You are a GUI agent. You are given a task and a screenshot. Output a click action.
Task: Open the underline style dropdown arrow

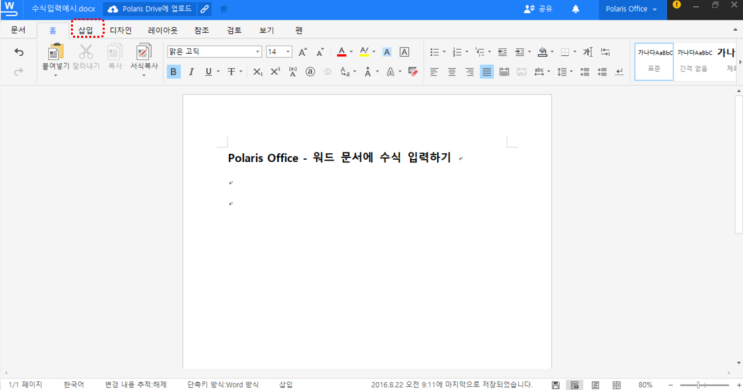pyautogui.click(x=218, y=72)
